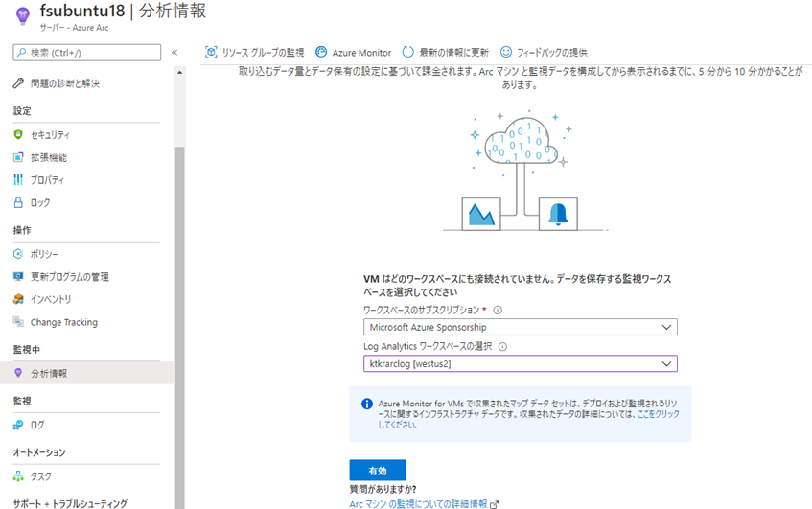This screenshot has width=812, height=509.
Task: Click the ログ icon
Action: (x=18, y=425)
